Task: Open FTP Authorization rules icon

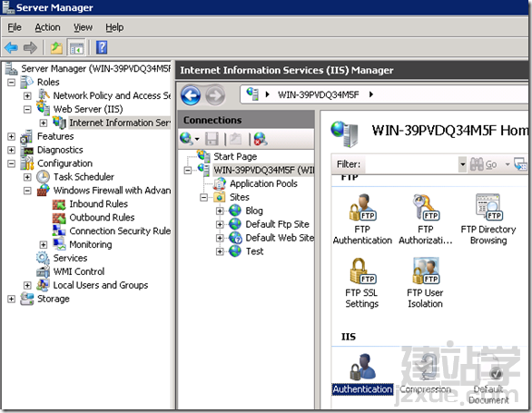Action: click(x=426, y=219)
